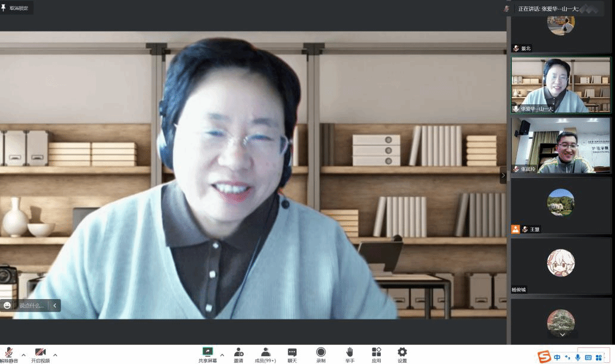Open the chat (聊天) panel
Screen dimensions: 615x364
(292, 352)
